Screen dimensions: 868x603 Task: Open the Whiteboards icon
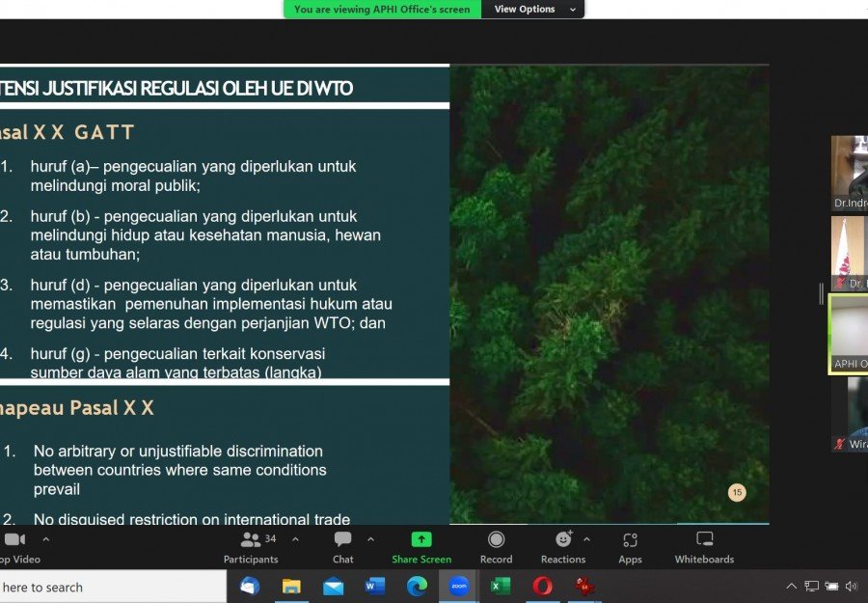[x=704, y=539]
